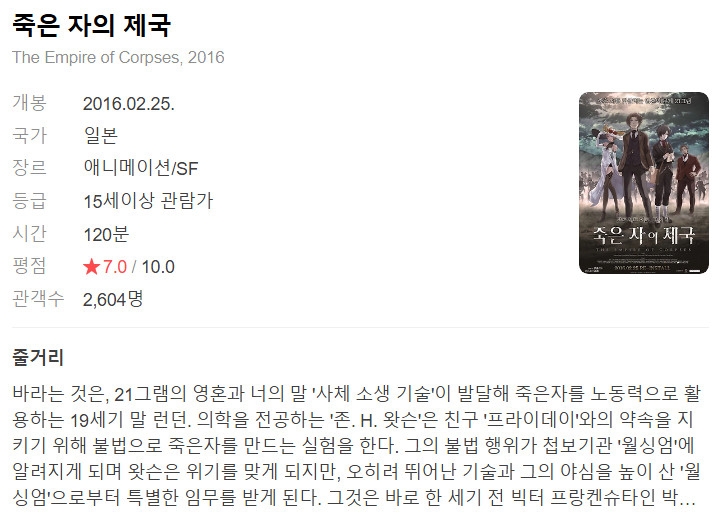This screenshot has width=720, height=514.
Task: Click the runtime 120분
Action: (106, 234)
